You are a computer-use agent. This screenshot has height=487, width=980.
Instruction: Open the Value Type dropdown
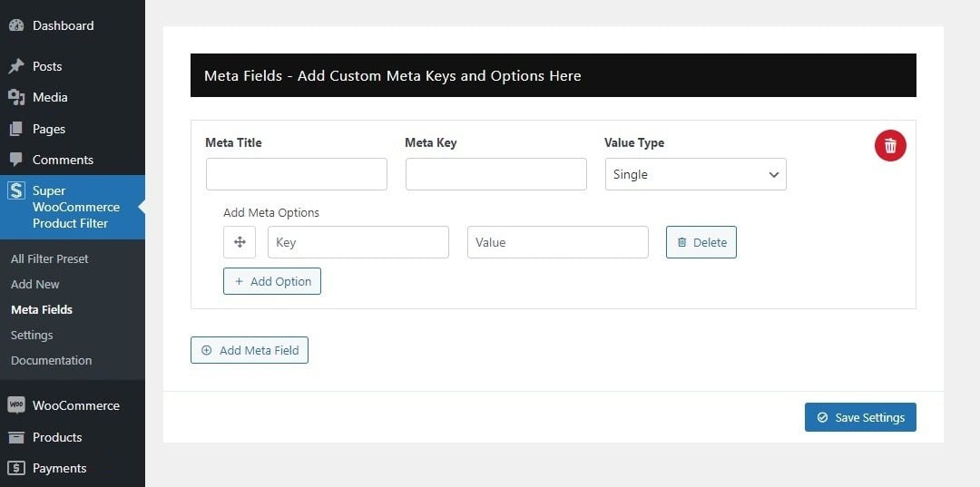point(696,174)
